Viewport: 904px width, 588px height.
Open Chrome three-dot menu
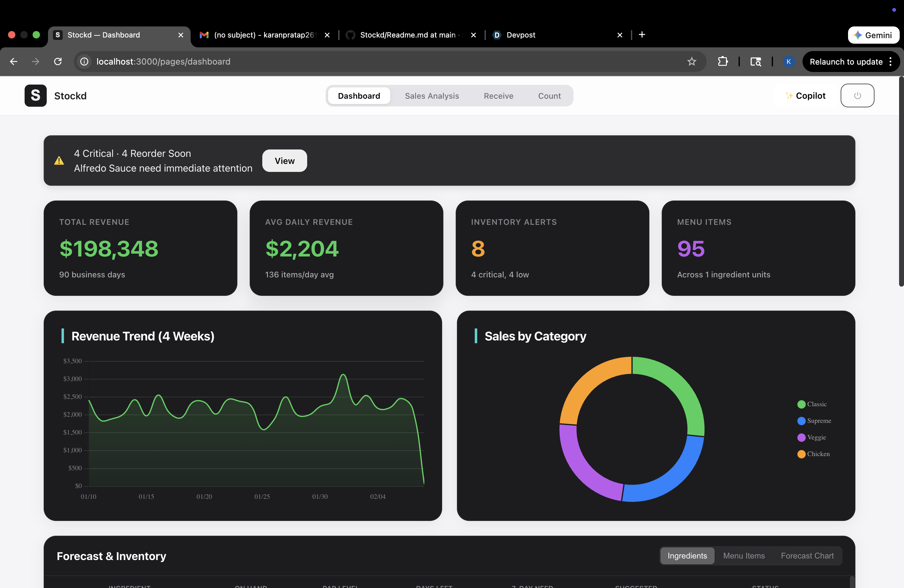[x=890, y=62]
